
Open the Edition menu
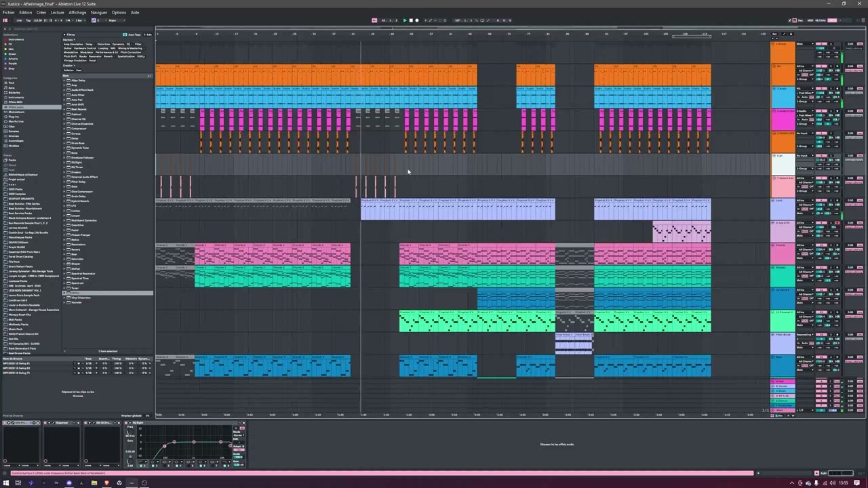coord(25,12)
